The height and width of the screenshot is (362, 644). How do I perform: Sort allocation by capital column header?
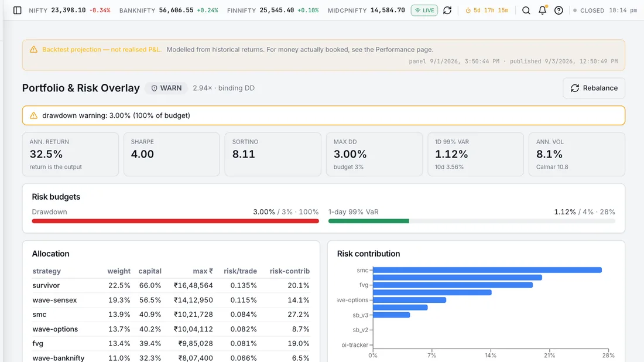tap(150, 271)
